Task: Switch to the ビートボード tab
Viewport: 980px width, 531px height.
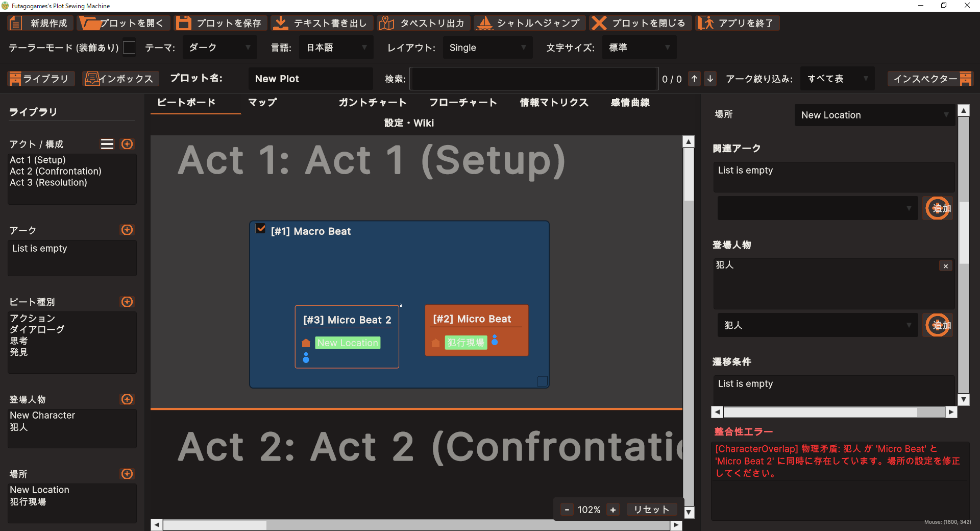Action: pos(186,103)
